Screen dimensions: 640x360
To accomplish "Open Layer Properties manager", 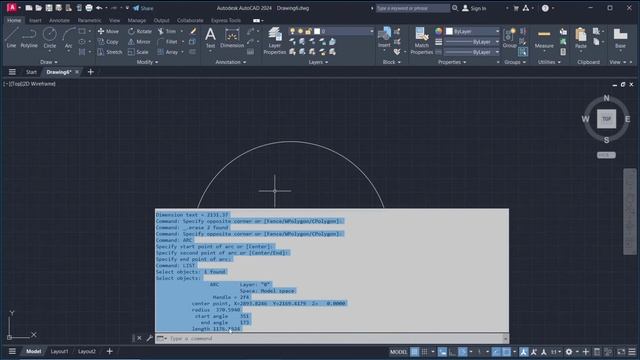I will [275, 41].
